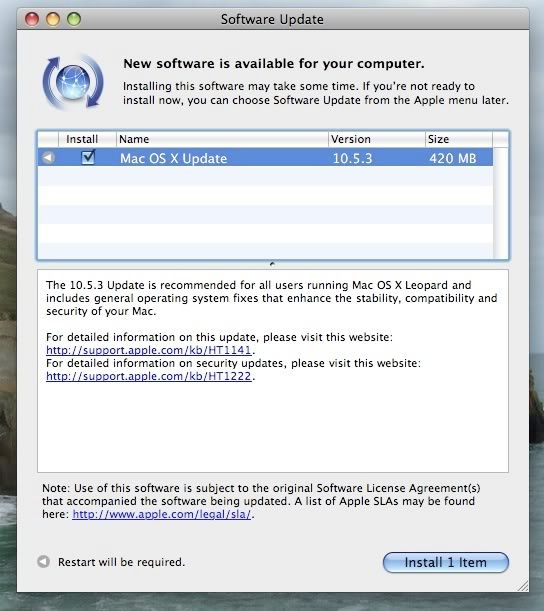Zoom the window with the green button
Screen dimensions: 544x611
[74, 19]
